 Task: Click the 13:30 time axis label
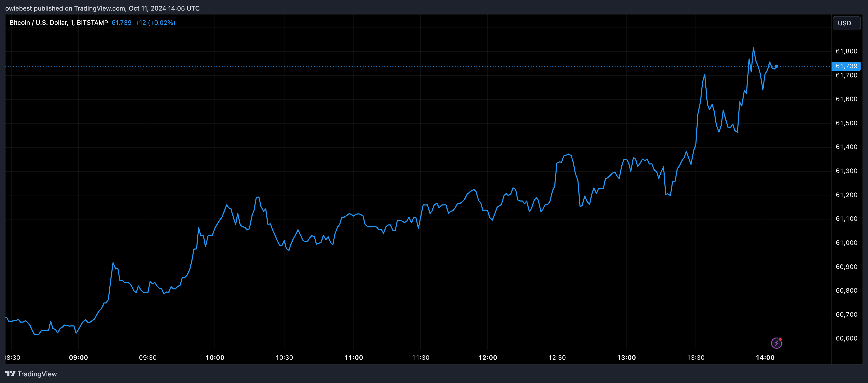[696, 357]
